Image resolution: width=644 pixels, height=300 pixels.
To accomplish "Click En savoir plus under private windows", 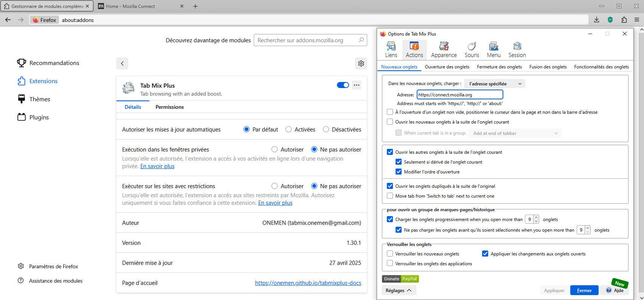I will pyautogui.click(x=157, y=166).
